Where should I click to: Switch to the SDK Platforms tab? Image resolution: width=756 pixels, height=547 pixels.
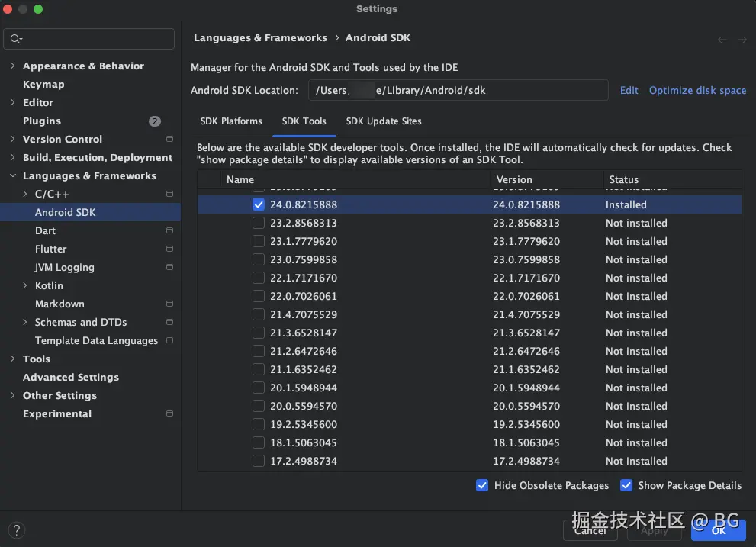(x=231, y=121)
